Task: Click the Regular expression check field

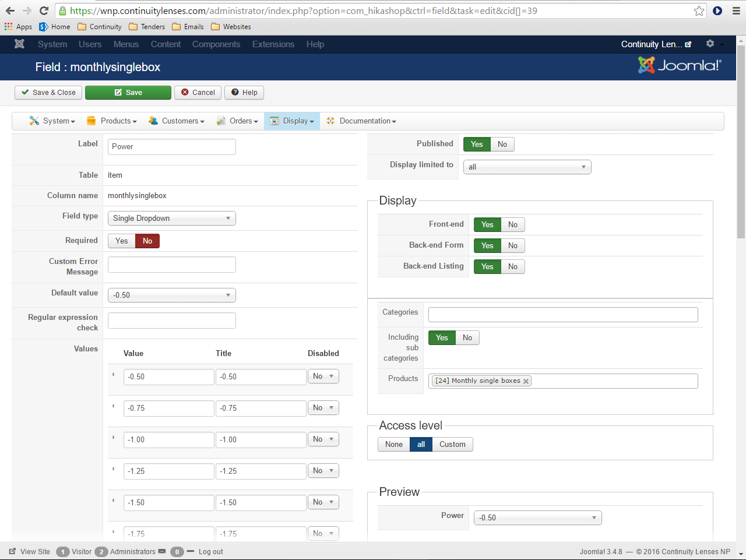Action: (x=172, y=320)
